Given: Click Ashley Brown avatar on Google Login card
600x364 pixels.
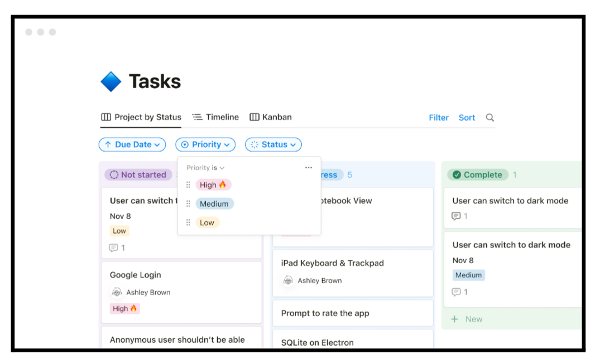Looking at the screenshot, I should [117, 292].
